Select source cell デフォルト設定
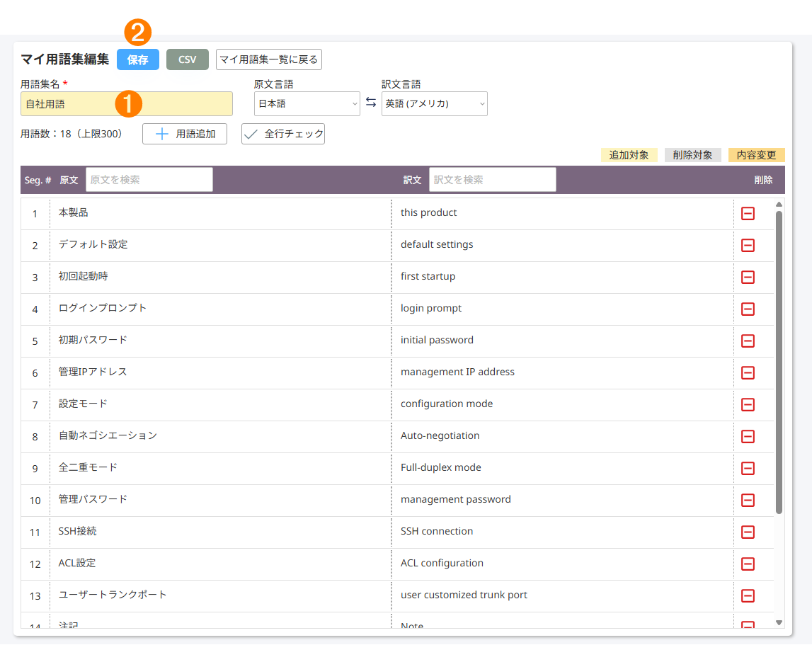812x645 pixels. 221,245
